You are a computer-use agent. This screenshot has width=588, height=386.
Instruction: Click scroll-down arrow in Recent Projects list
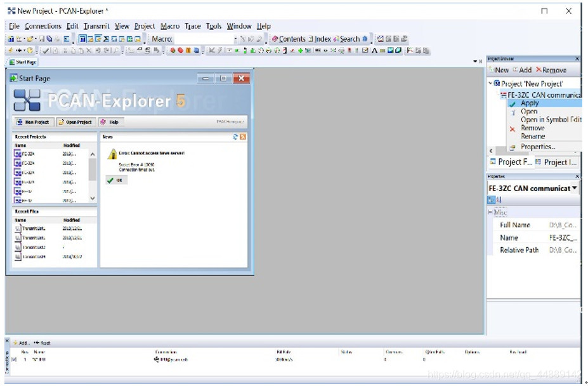pos(93,198)
